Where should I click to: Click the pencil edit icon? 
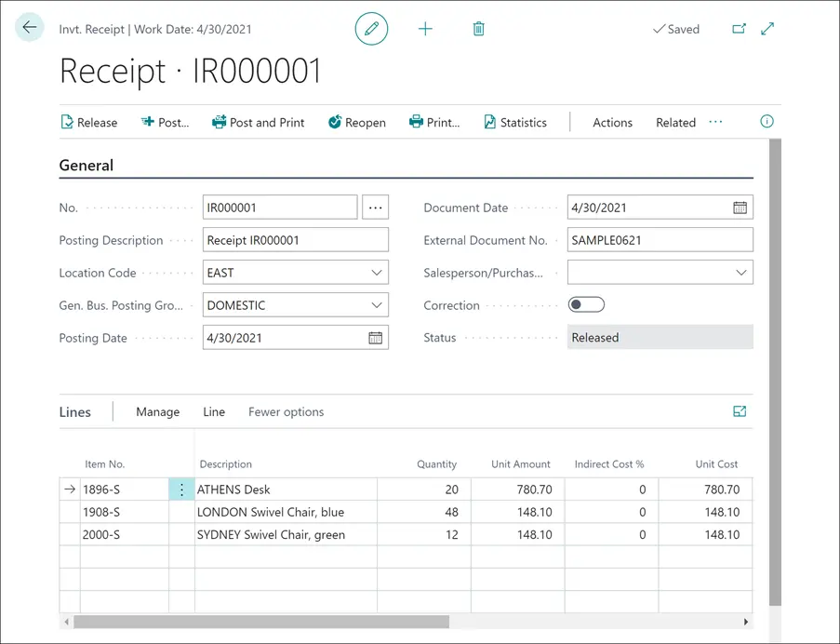(x=371, y=29)
